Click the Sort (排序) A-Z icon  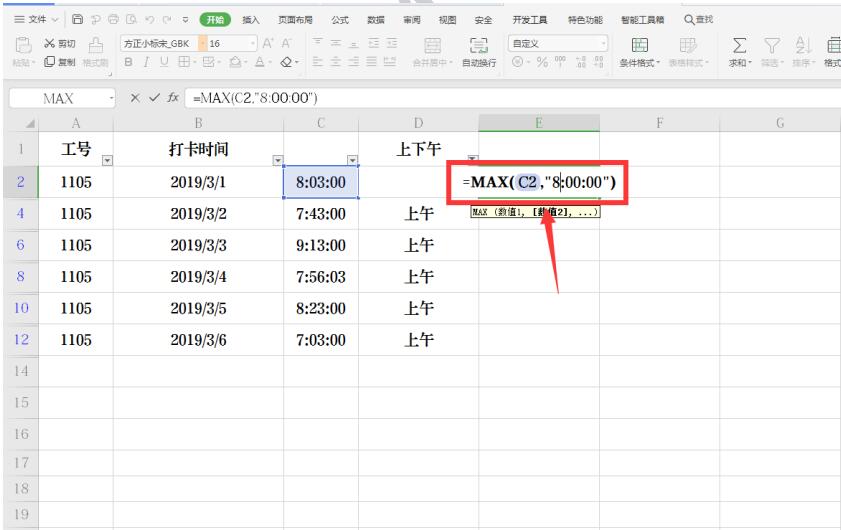pos(803,46)
